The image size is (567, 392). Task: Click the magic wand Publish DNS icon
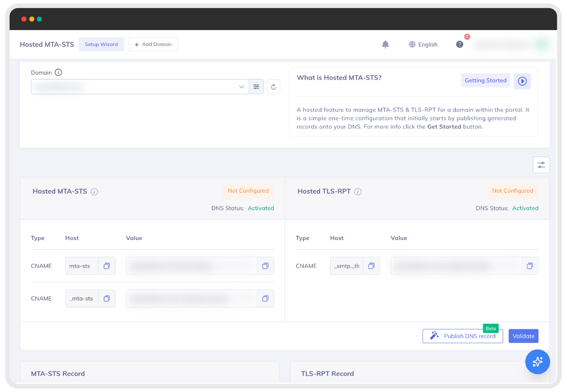[x=434, y=335]
